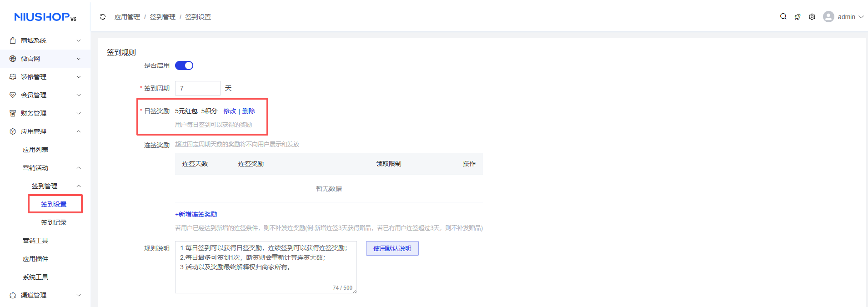The height and width of the screenshot is (307, 868).
Task: Click the 微官网 globe icon
Action: 13,59
